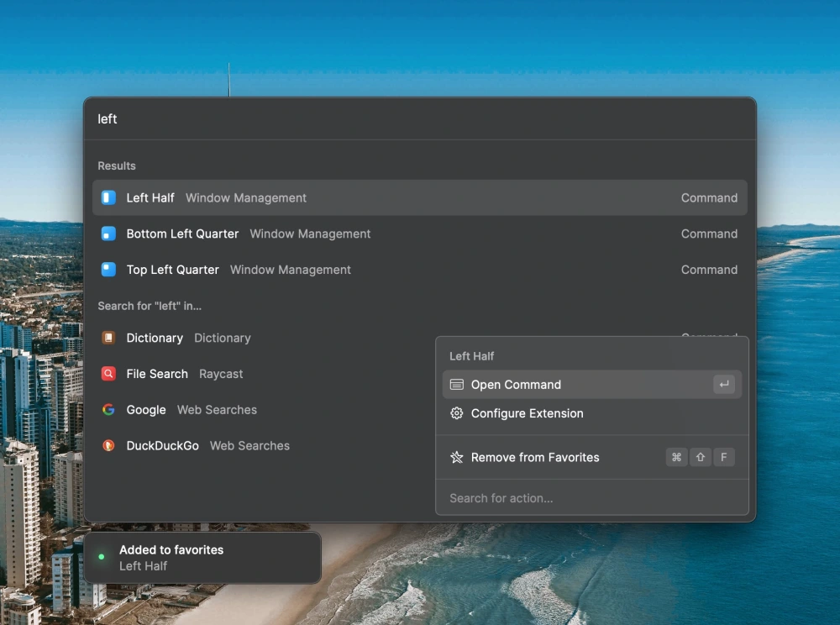The height and width of the screenshot is (625, 840).
Task: Click the Left Half text in the toast
Action: click(143, 565)
